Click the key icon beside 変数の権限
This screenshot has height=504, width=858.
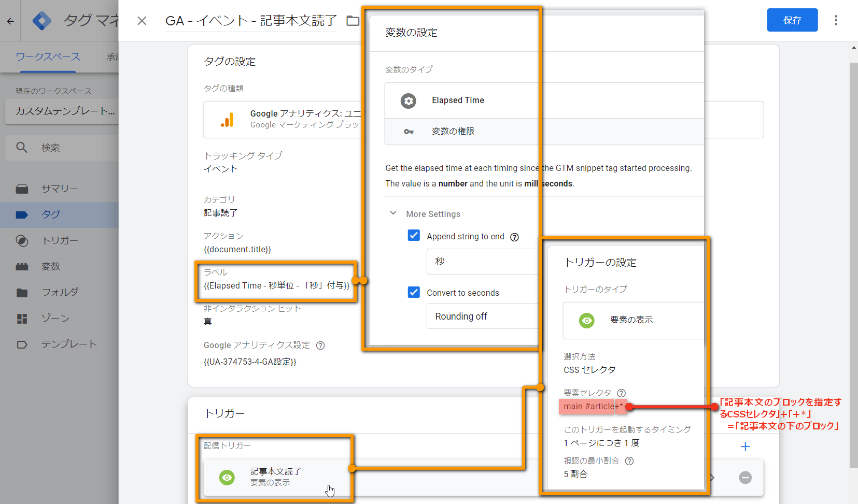pos(409,132)
